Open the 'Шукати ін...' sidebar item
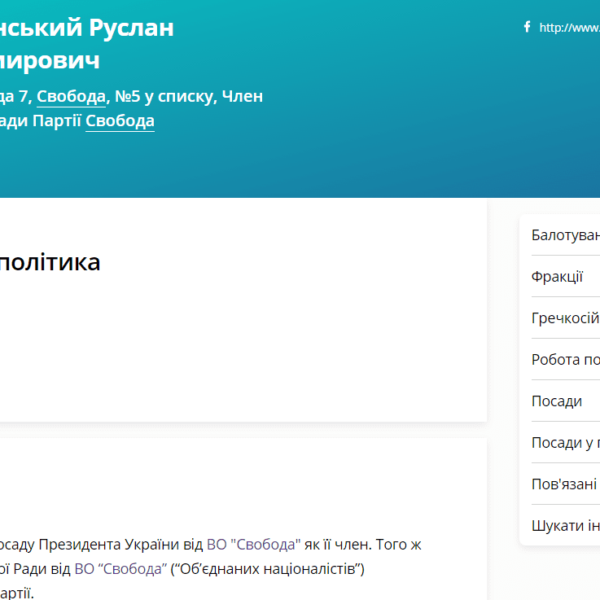 (x=566, y=525)
